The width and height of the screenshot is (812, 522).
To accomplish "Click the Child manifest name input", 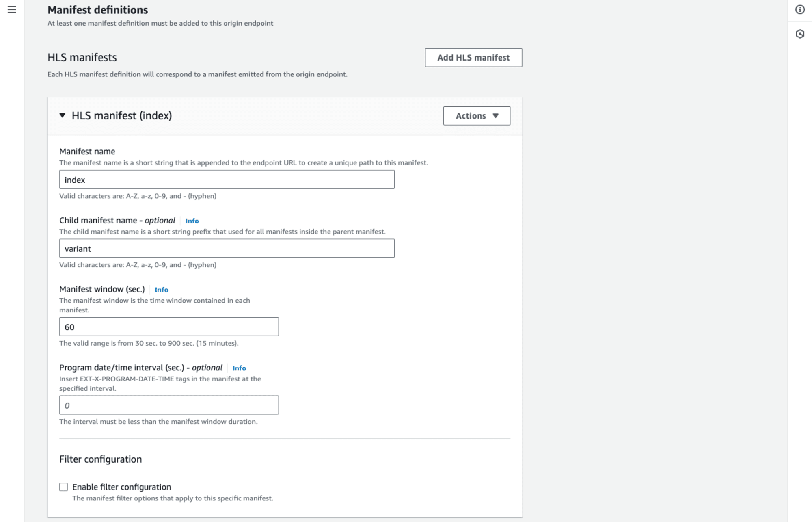I will point(227,249).
